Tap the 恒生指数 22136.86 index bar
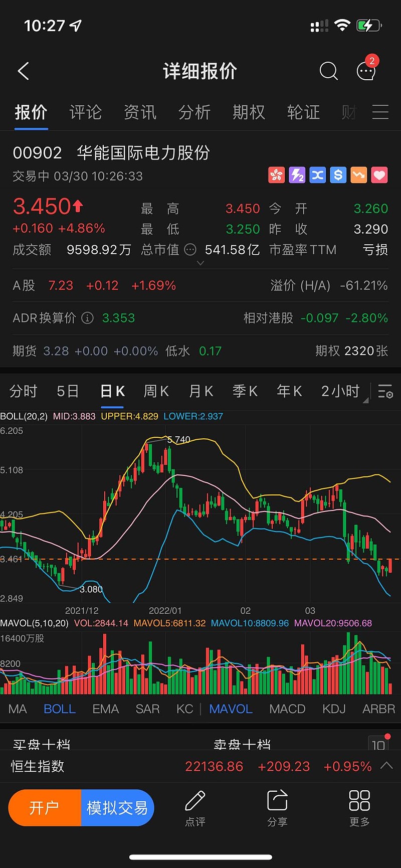This screenshot has width=401, height=868. tap(200, 766)
